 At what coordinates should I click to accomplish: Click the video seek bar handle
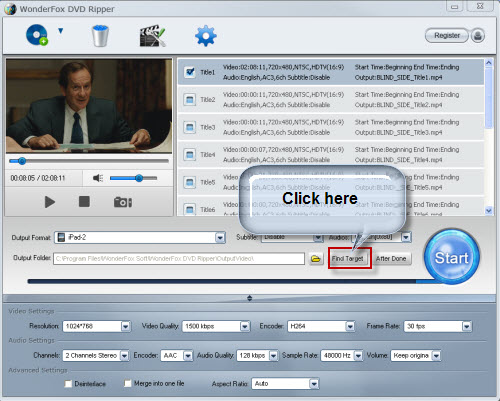tap(22, 161)
